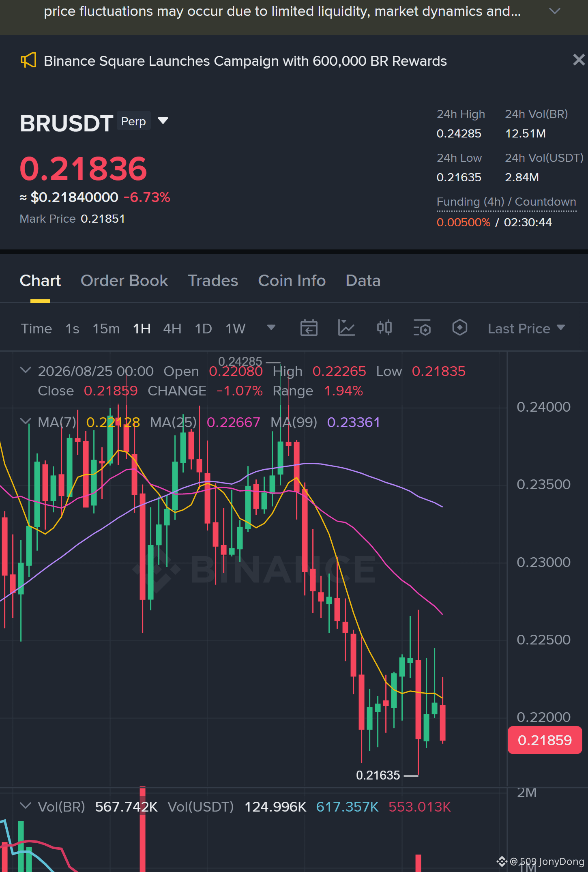588x872 pixels.
Task: Switch to the Order Book tab
Action: pos(124,281)
